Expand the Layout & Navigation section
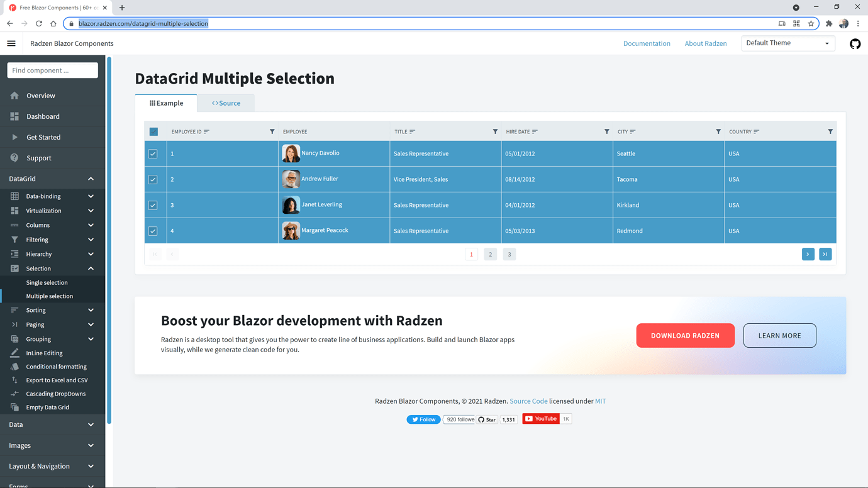Viewport: 868px width, 488px height. click(52, 466)
